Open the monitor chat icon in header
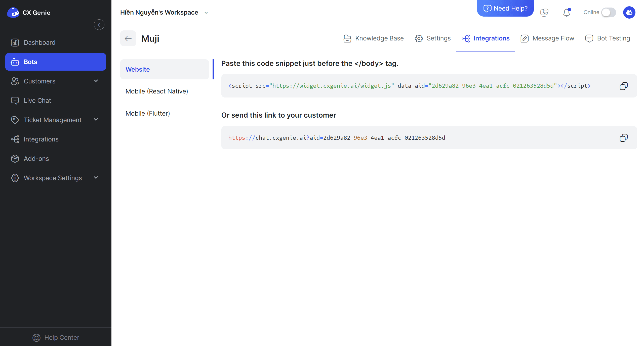This screenshot has width=644, height=346. pyautogui.click(x=544, y=12)
